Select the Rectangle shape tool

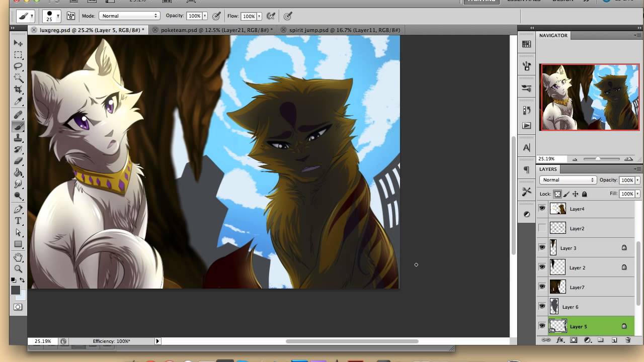click(x=18, y=244)
